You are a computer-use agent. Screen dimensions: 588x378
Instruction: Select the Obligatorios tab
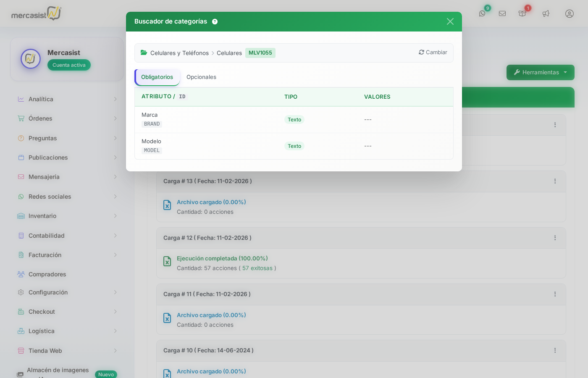click(x=157, y=77)
